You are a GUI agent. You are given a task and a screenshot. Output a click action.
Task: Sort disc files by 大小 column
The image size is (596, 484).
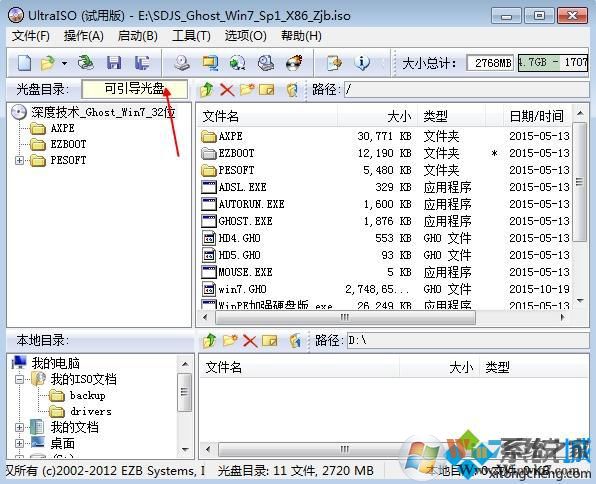[377, 116]
